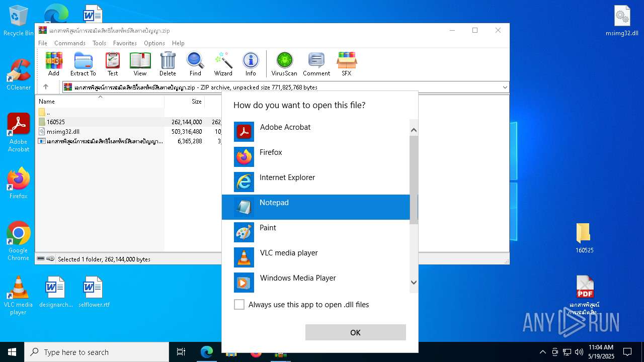Open the Favorites menu
644x362 pixels.
point(125,43)
